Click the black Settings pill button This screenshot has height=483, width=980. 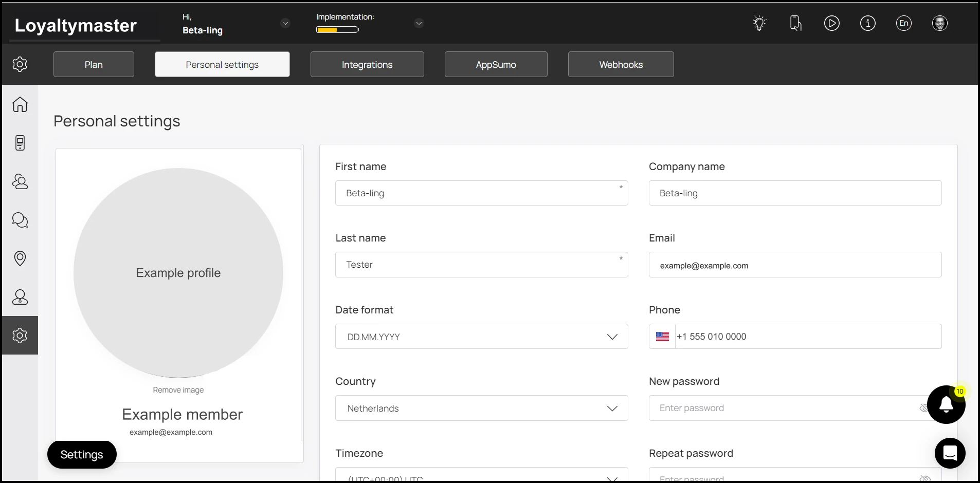[x=82, y=455]
